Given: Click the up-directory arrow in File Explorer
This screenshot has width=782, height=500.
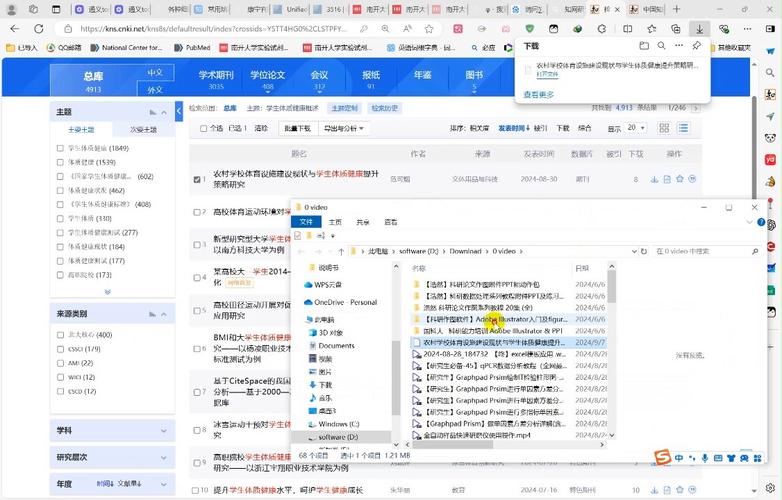Looking at the screenshot, I should [342, 251].
